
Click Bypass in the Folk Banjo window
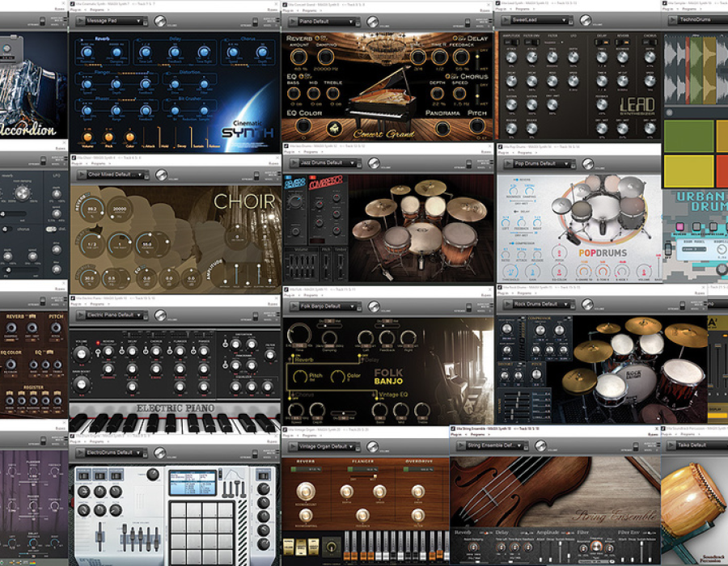coord(486,295)
